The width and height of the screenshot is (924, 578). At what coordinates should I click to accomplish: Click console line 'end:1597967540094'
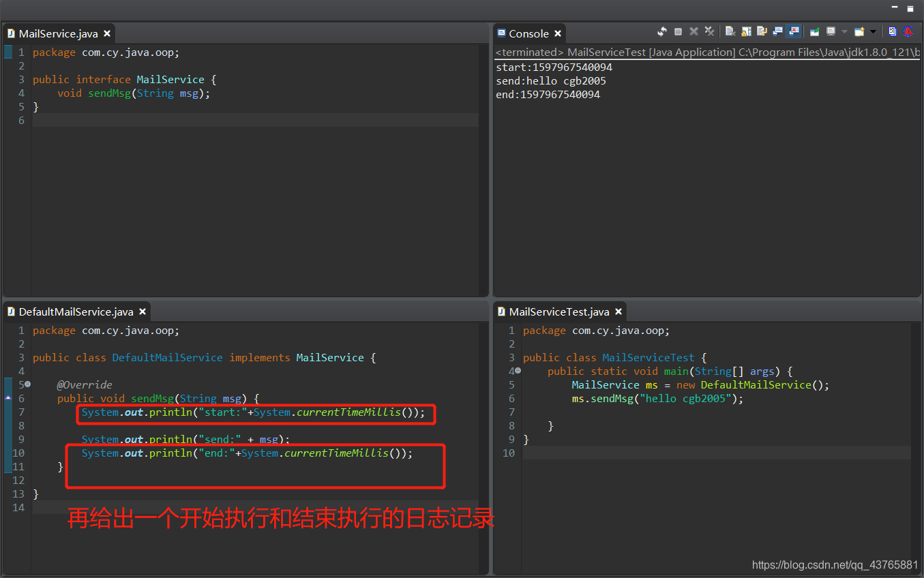click(x=548, y=95)
